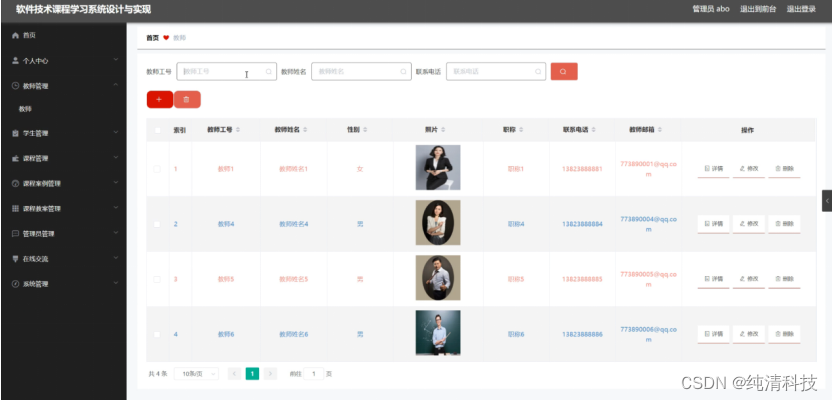Click the chat icon for 管理员管理
Image resolution: width=833 pixels, height=401 pixels.
(x=15, y=234)
